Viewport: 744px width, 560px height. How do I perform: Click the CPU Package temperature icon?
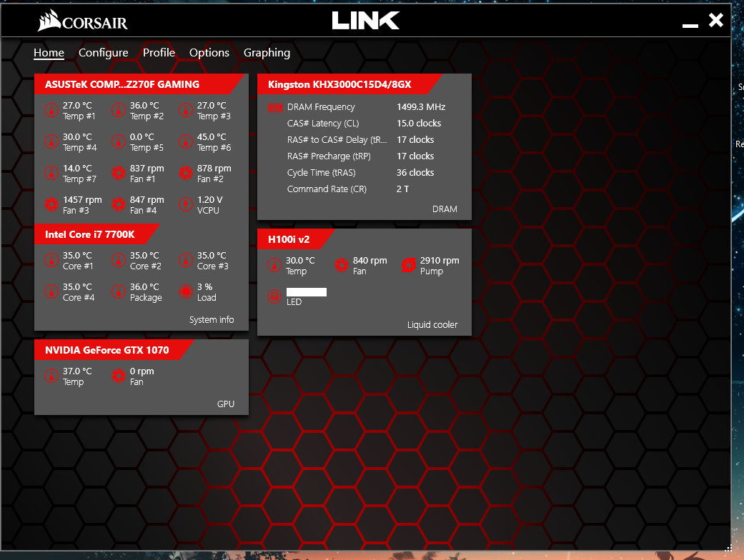click(118, 291)
